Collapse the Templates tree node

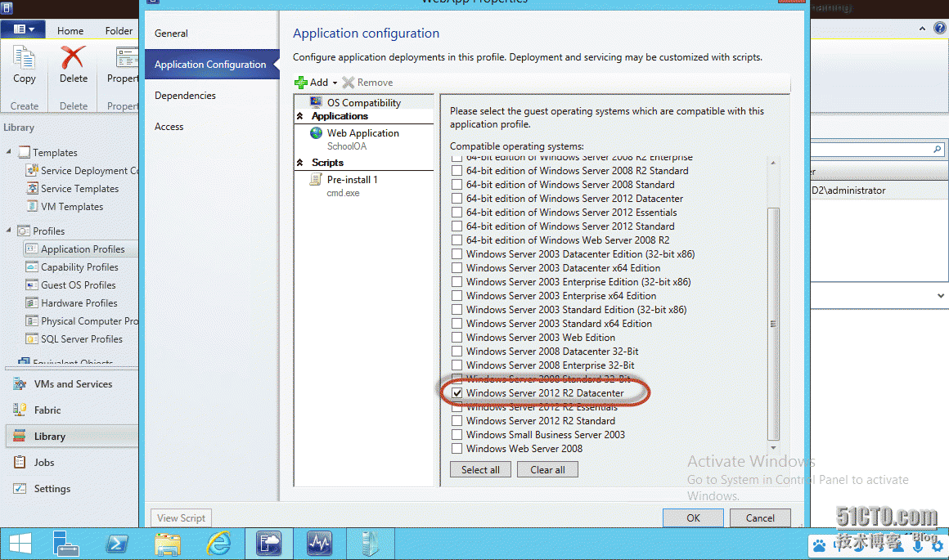(x=8, y=152)
